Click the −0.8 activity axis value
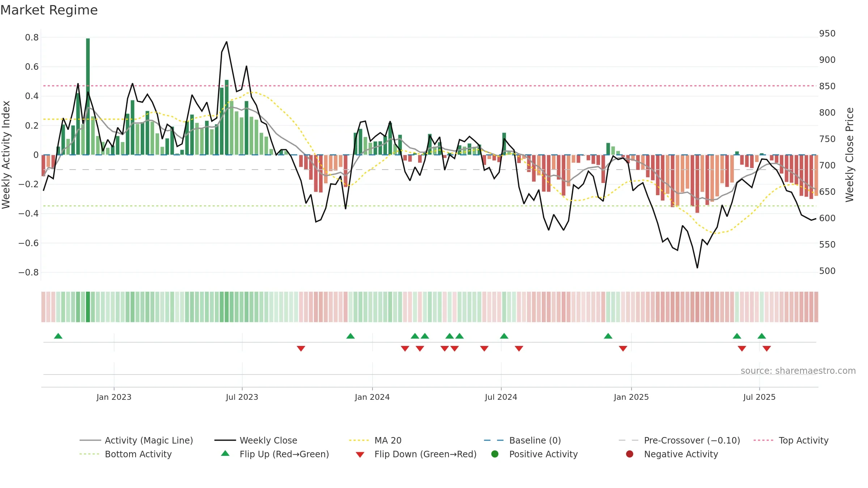This screenshot has height=488, width=868. click(29, 272)
